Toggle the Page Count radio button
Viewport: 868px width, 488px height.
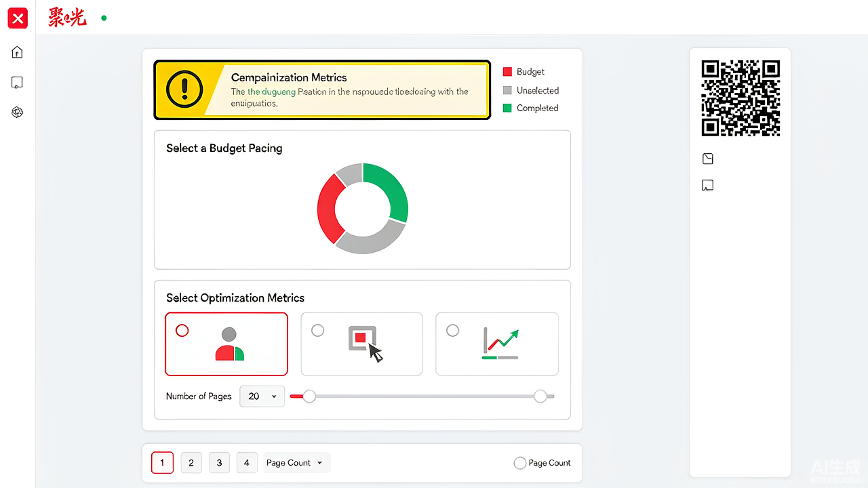coord(519,463)
